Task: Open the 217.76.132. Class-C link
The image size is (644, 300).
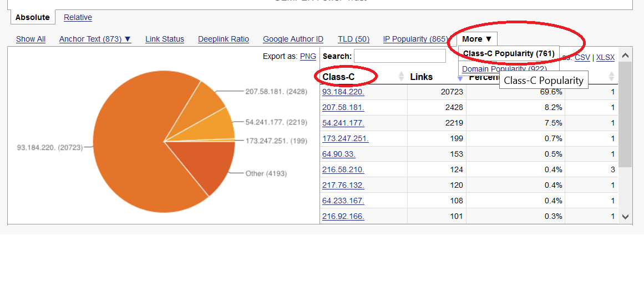Action: tap(343, 185)
